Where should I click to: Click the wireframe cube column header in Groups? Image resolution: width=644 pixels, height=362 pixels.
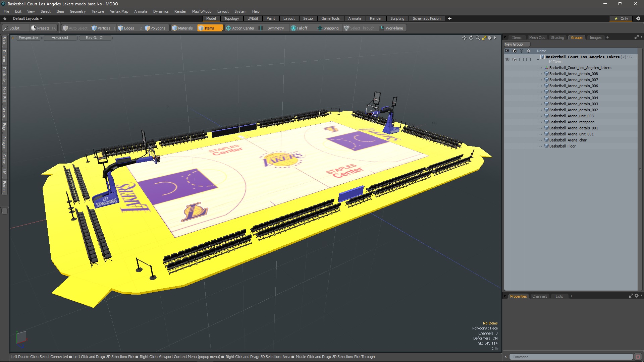(x=521, y=51)
